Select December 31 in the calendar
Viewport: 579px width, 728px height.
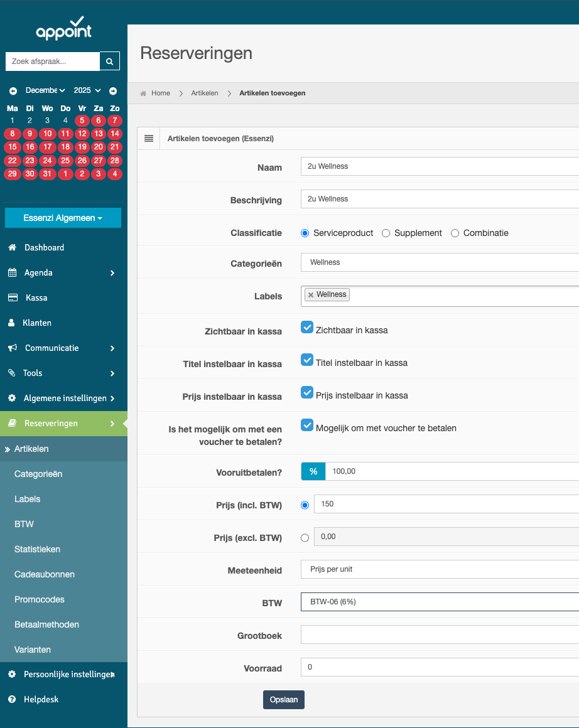47,174
